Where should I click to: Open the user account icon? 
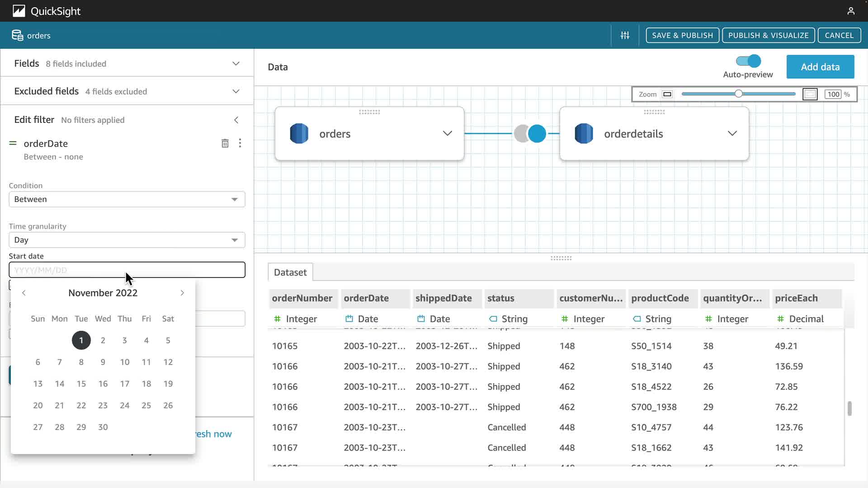point(851,11)
